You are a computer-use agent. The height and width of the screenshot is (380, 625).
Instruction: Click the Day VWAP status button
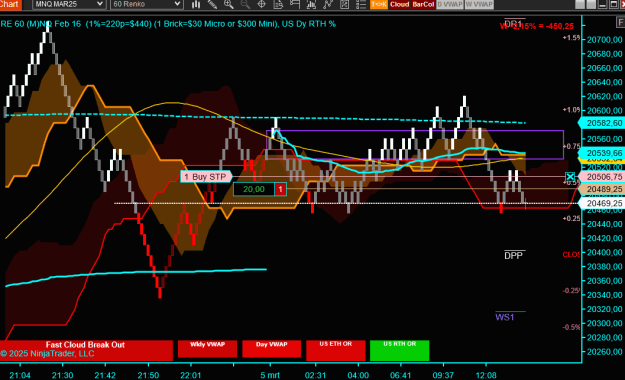[x=271, y=348]
